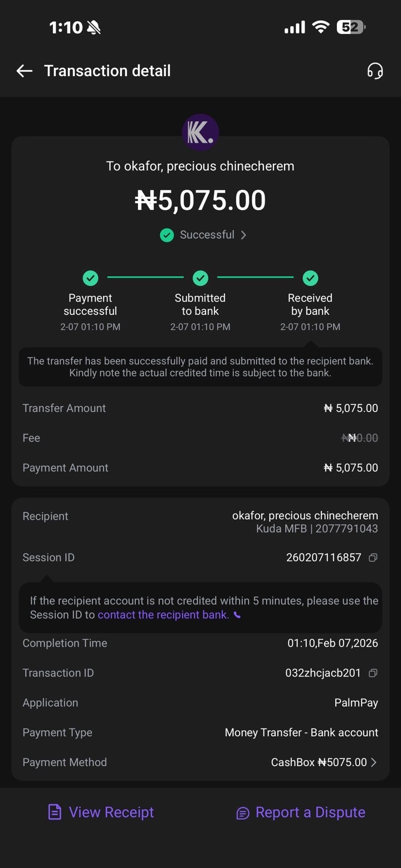The image size is (401, 868).
Task: Copy the Session ID
Action: pos(373,558)
